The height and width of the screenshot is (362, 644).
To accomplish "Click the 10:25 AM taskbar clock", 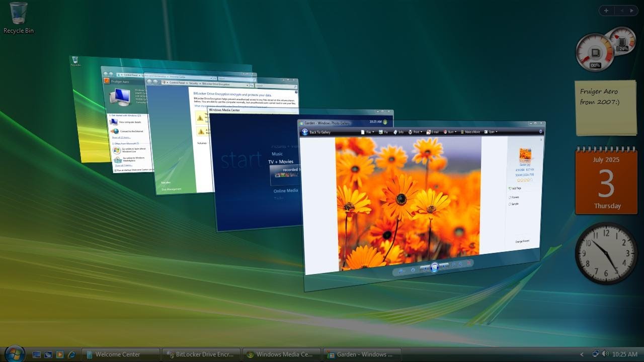I will point(625,354).
